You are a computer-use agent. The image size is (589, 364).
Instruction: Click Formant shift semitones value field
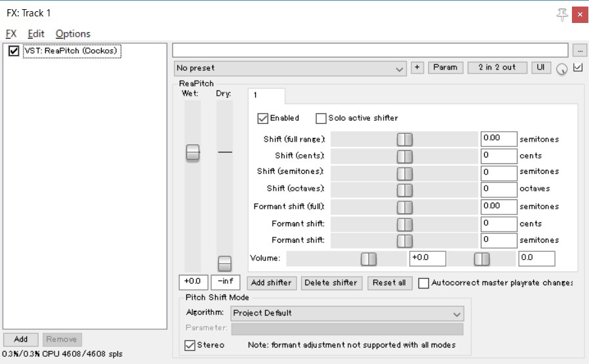(499, 241)
